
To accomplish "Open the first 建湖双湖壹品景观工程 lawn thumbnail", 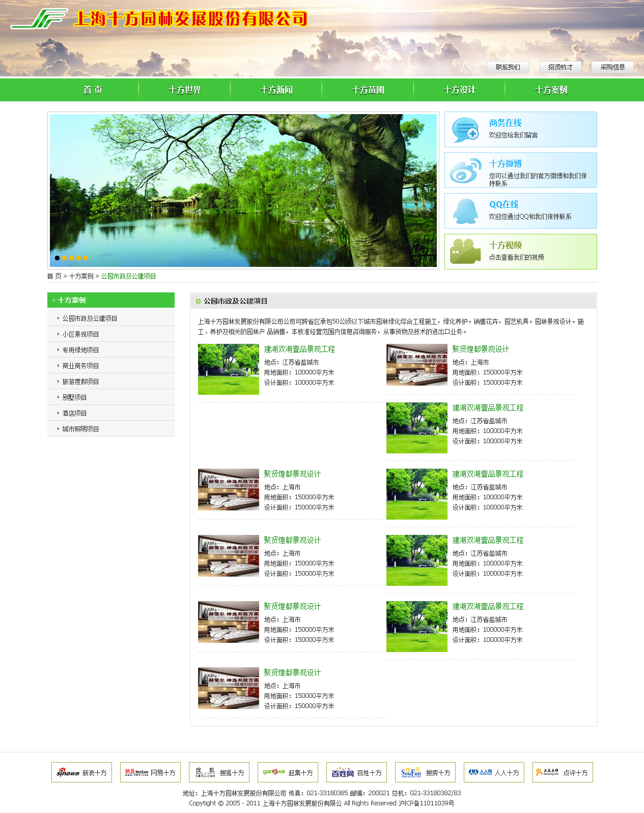I will pos(229,369).
